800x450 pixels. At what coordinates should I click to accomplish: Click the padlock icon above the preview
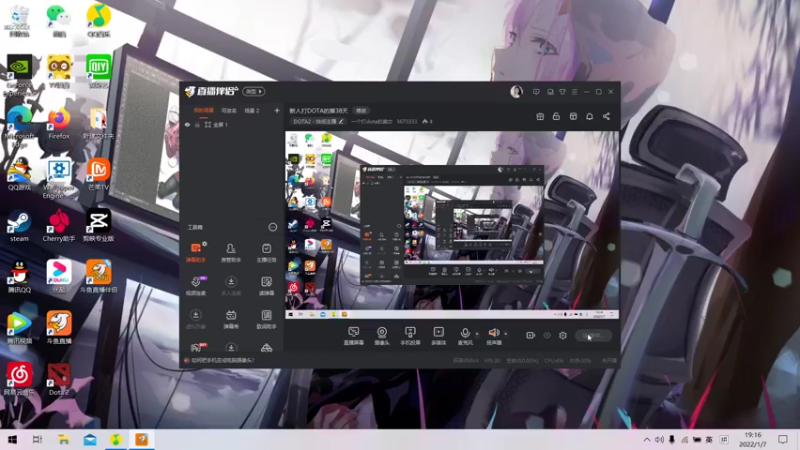[x=556, y=116]
